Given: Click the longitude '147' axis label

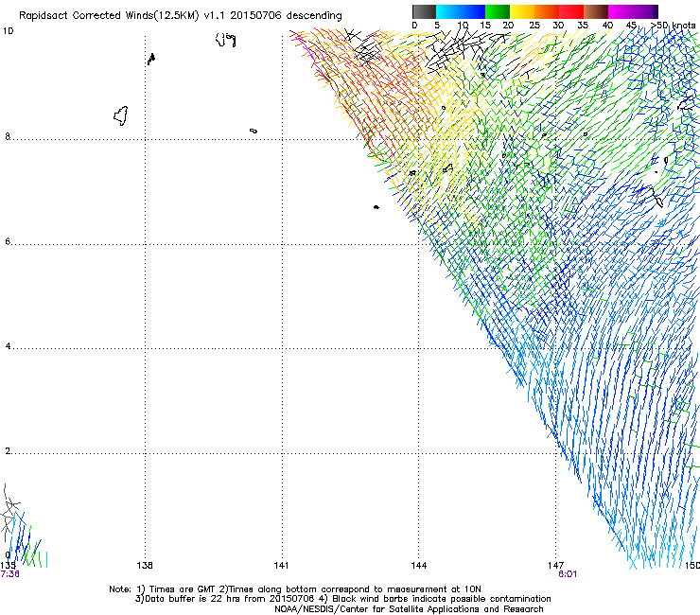Looking at the screenshot, I should point(556,566).
